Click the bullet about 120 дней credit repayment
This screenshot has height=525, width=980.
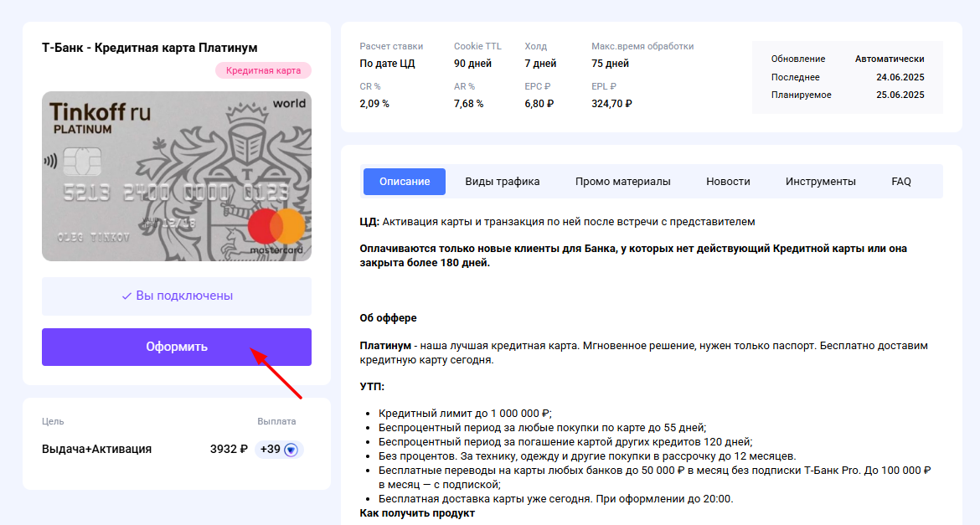pyautogui.click(x=565, y=442)
